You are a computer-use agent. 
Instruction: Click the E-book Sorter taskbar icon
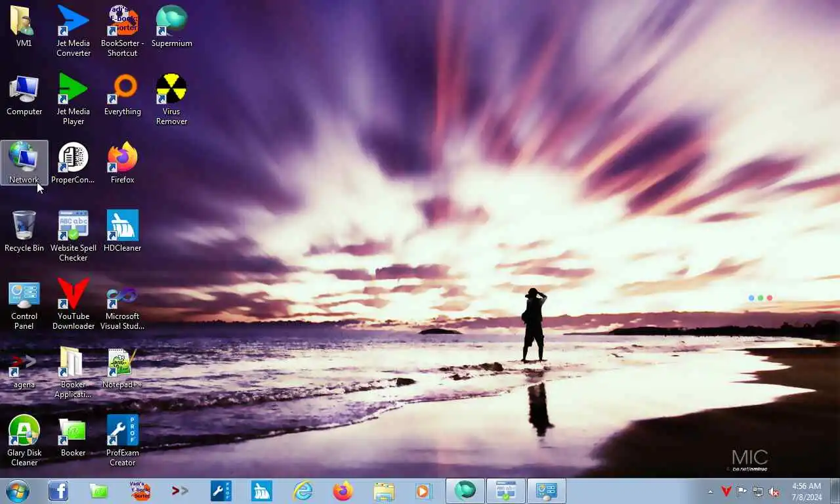coord(140,491)
